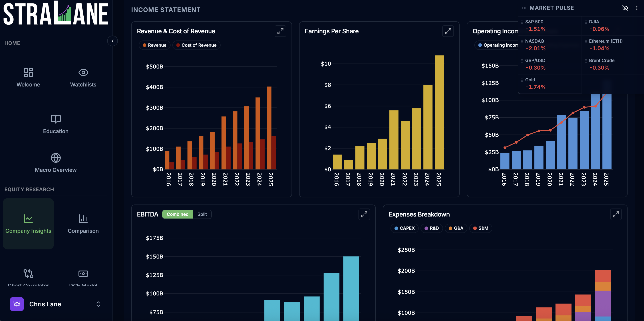Open the Chart Correlator tool icon
The height and width of the screenshot is (321, 644).
[28, 273]
